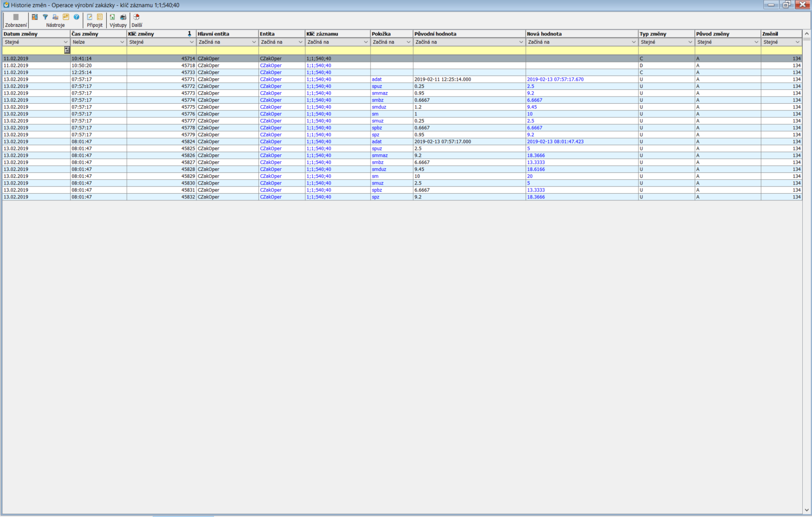Viewport: 812px width, 517px height.
Task: Open the Zobrazení list view icon
Action: pos(16,17)
